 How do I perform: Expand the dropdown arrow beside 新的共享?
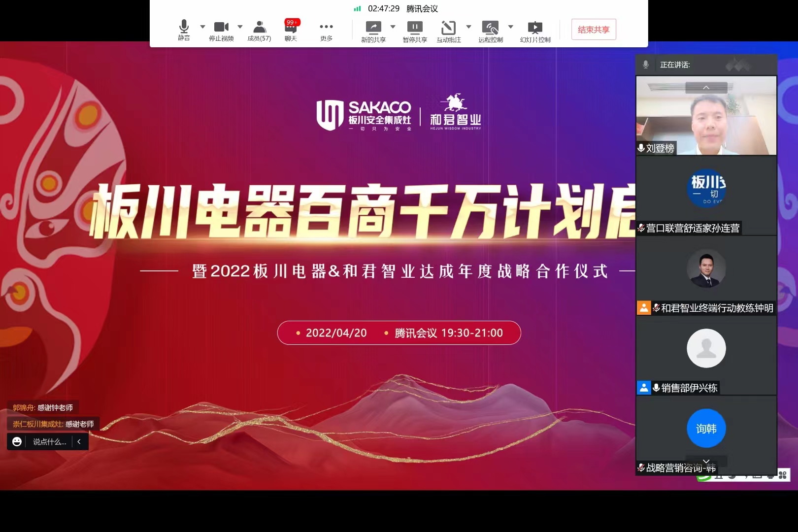(x=393, y=27)
